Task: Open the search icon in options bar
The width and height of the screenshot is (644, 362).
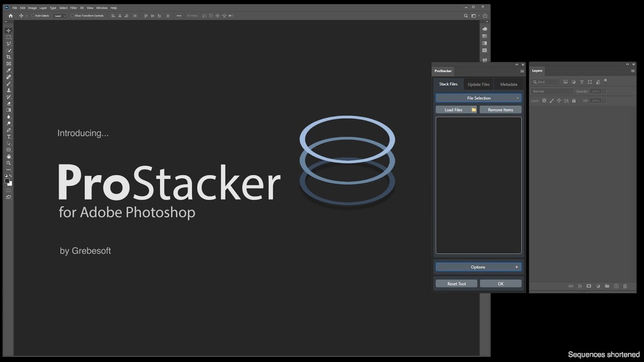Action: pyautogui.click(x=466, y=16)
